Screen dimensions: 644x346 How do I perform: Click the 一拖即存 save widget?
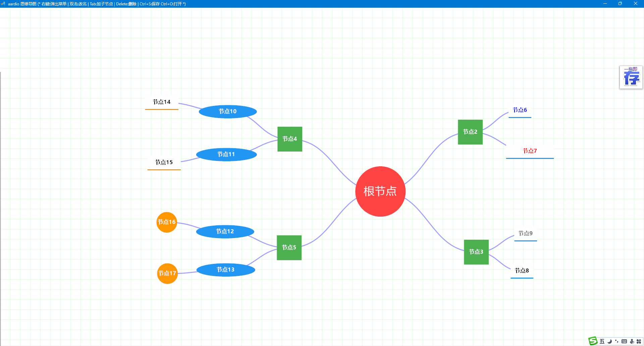(631, 77)
